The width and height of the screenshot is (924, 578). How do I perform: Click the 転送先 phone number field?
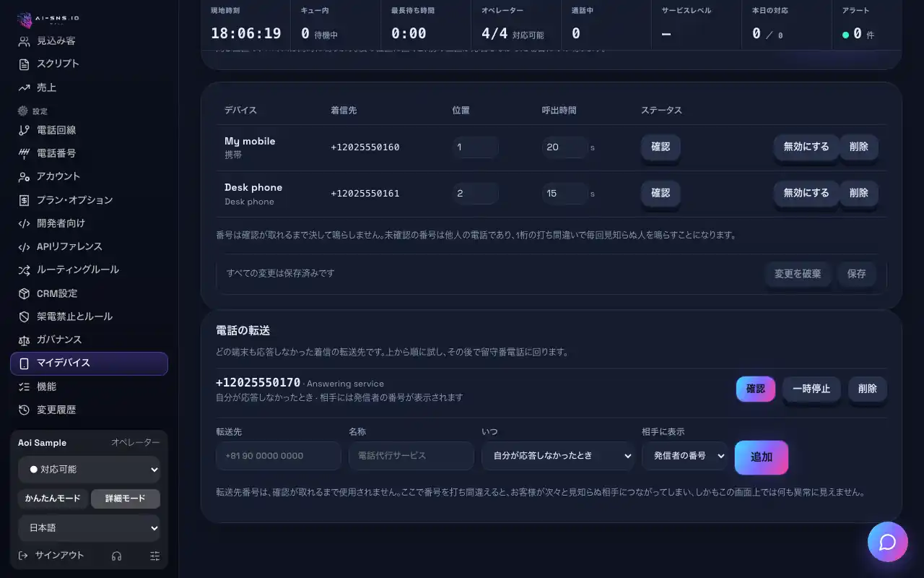(x=279, y=456)
